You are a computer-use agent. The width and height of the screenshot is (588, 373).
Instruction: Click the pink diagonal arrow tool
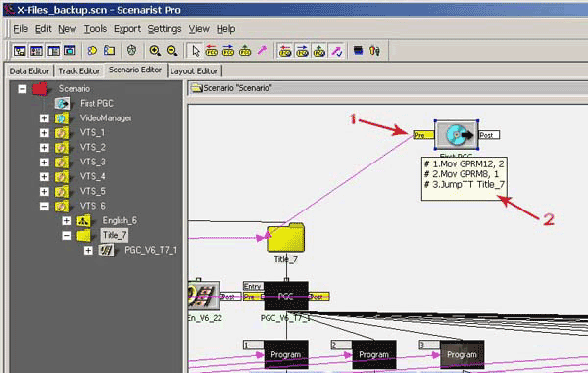[x=262, y=51]
